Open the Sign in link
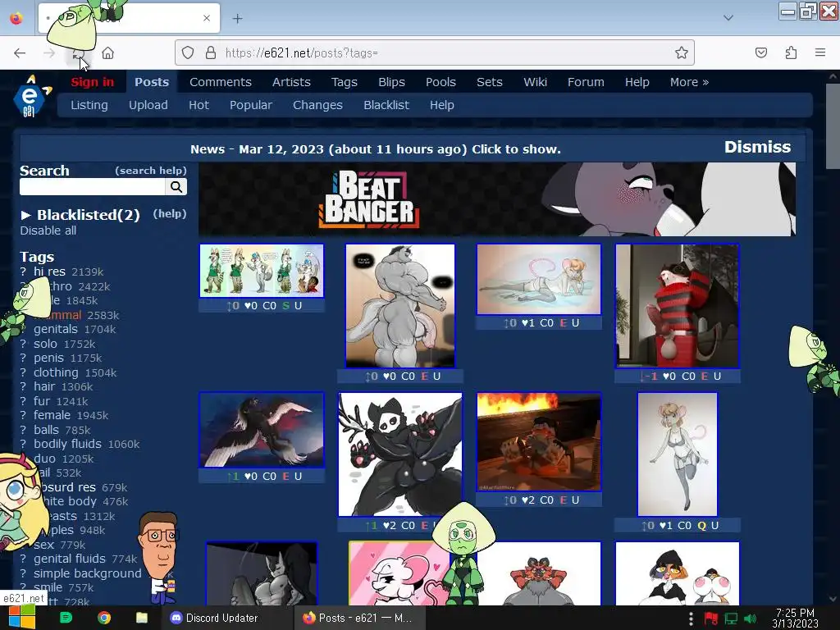This screenshot has height=630, width=840. pos(92,82)
